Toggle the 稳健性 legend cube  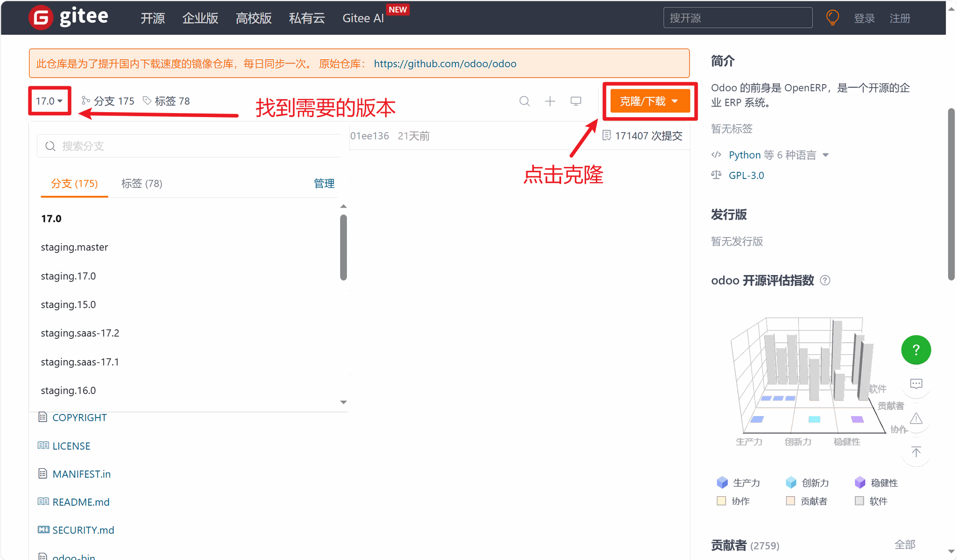(x=860, y=482)
